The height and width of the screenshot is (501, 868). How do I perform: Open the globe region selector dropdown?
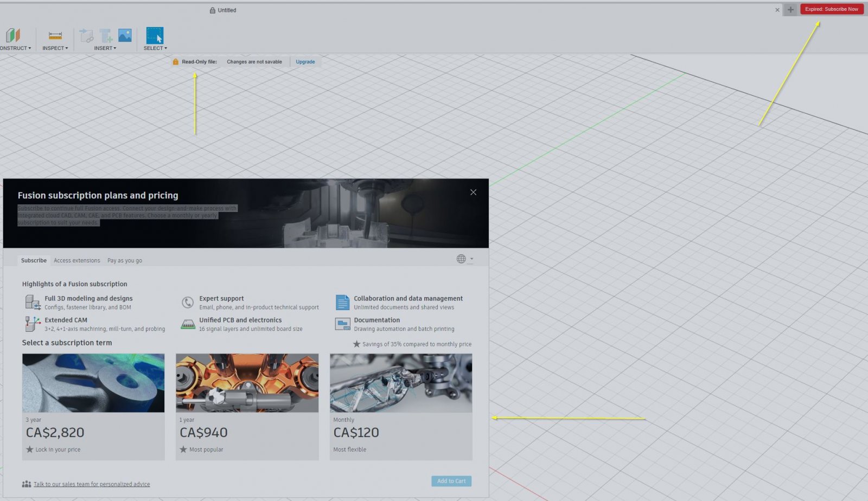(464, 259)
